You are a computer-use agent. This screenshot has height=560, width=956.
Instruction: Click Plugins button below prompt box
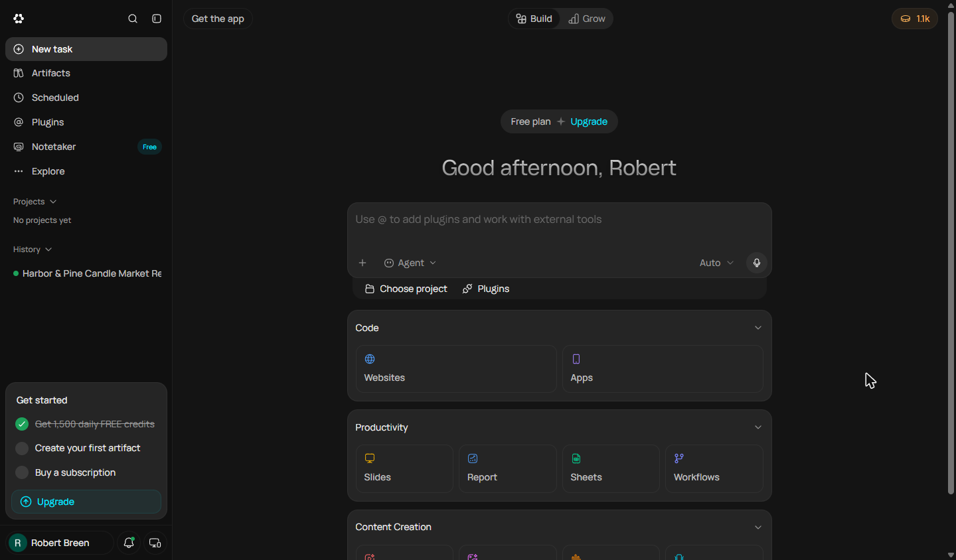point(486,289)
